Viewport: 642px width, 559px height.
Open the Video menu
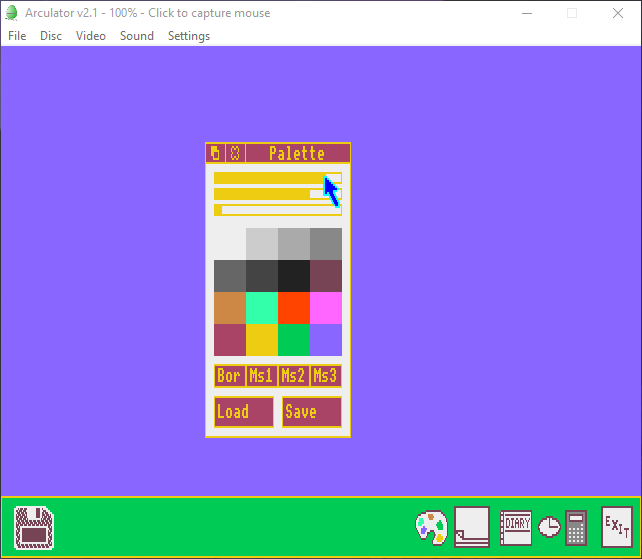[91, 36]
